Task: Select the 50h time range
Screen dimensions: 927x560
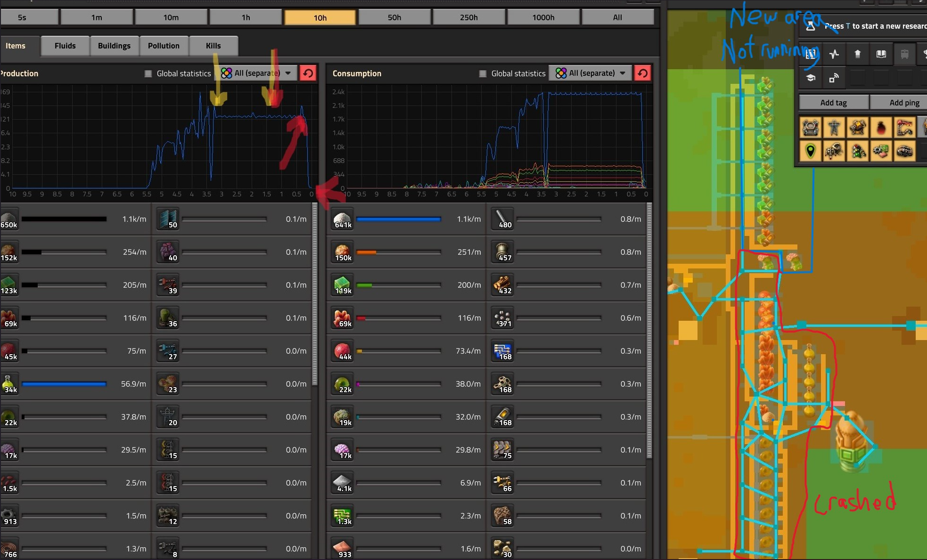Action: pos(394,17)
